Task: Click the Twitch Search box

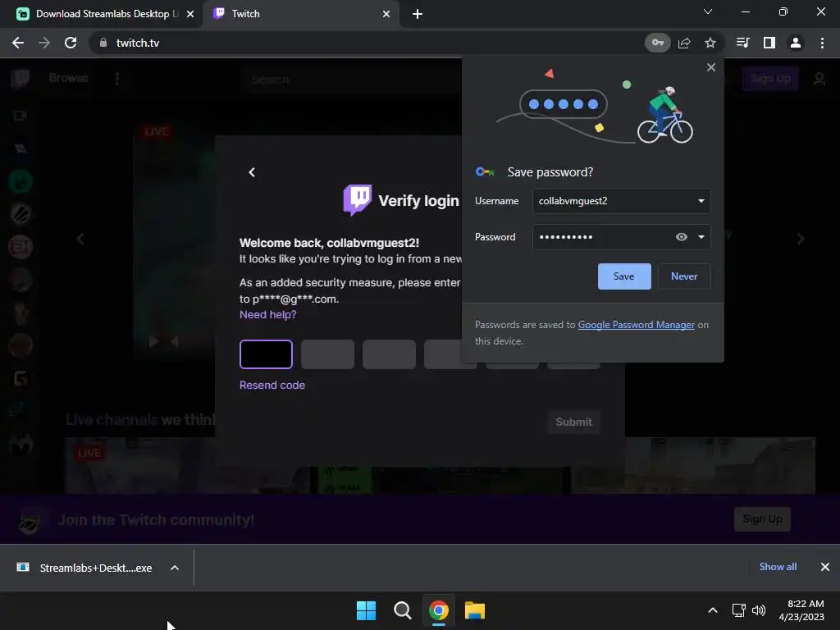Action: pyautogui.click(x=351, y=80)
